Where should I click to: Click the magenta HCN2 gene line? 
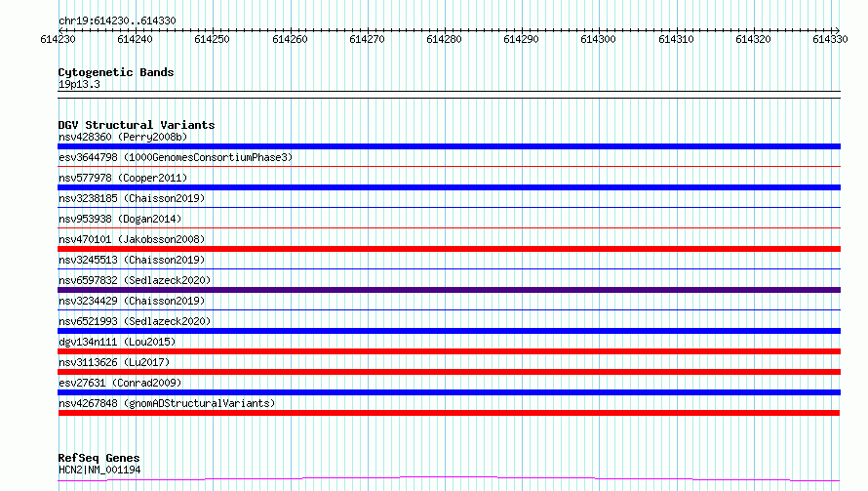point(449,479)
